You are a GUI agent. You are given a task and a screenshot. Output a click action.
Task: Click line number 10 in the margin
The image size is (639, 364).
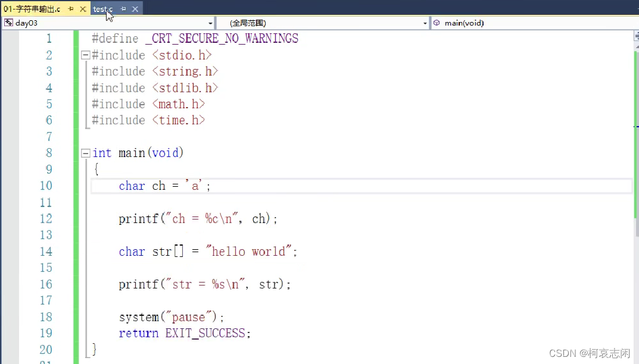point(46,186)
